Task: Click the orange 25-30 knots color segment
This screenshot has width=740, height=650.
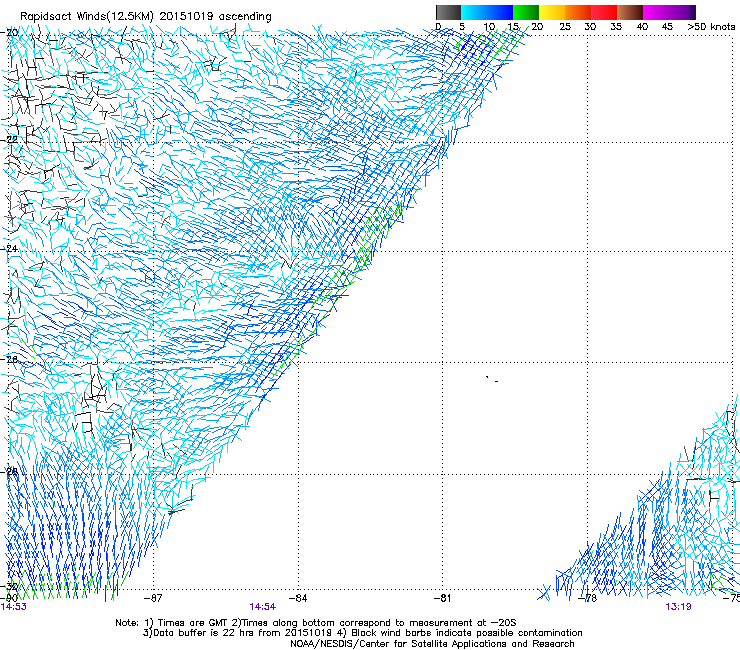Action: tap(578, 12)
